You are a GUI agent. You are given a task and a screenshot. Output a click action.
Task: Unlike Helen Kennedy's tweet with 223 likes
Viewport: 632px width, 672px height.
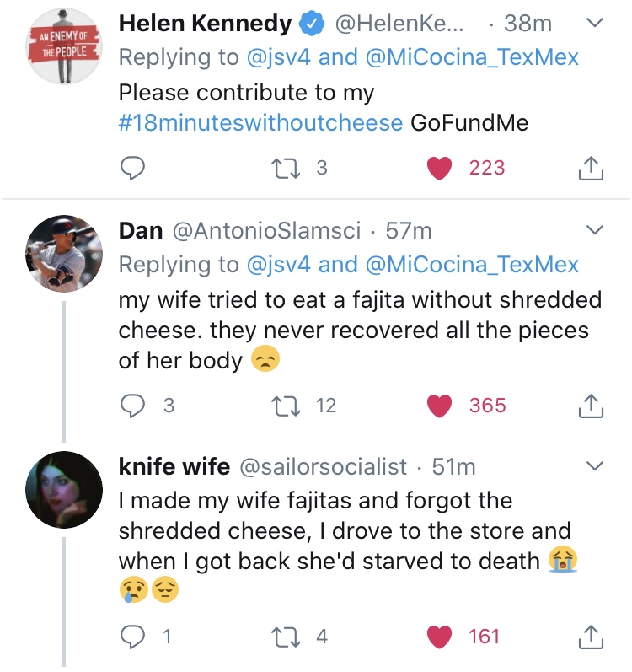[440, 169]
